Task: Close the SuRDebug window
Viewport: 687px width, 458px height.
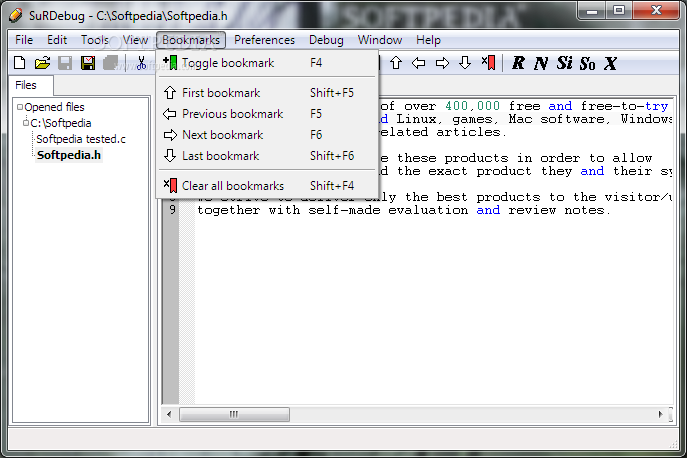Action: coord(656,10)
